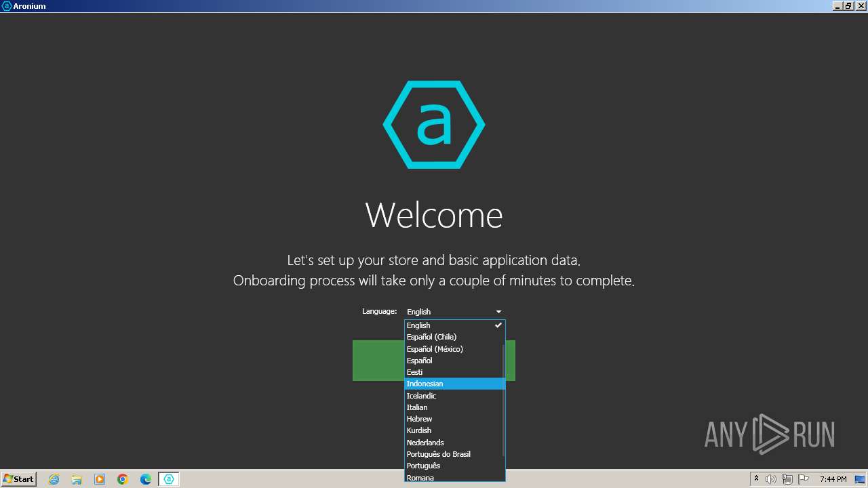Viewport: 868px width, 488px height.
Task: Launch Internet Explorer from taskbar
Action: [54, 479]
